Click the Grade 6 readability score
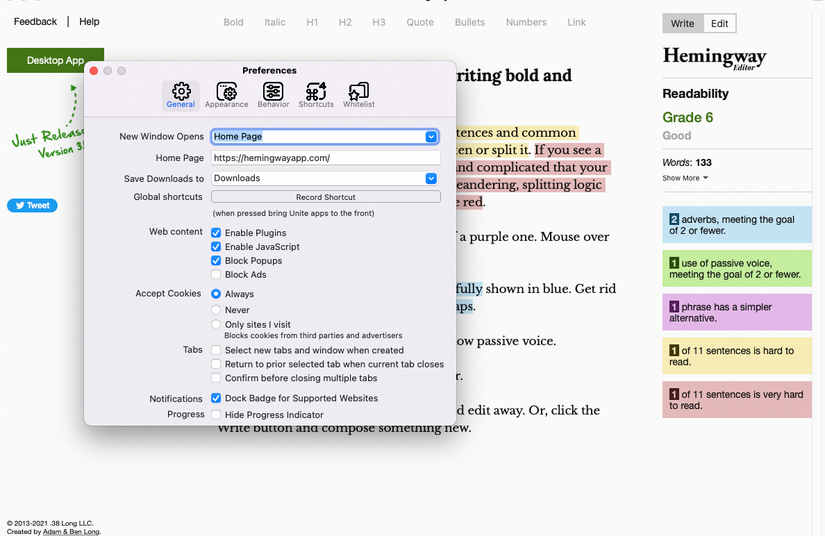This screenshot has height=536, width=825. coord(688,117)
